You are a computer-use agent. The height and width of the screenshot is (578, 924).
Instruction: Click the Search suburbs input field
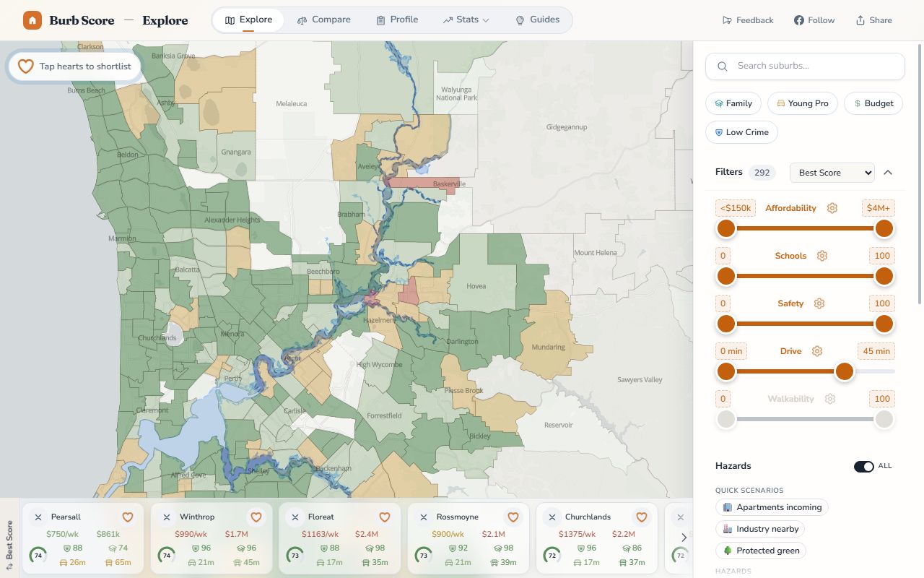tap(805, 66)
